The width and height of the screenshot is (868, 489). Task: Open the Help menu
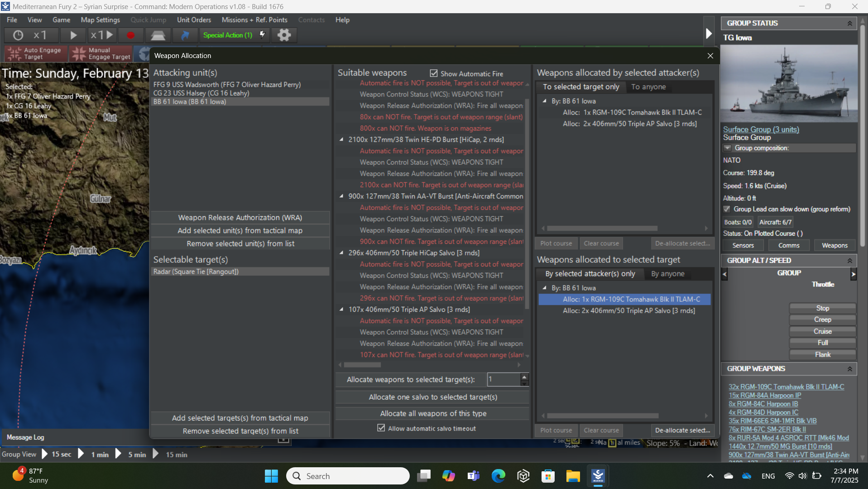click(342, 20)
